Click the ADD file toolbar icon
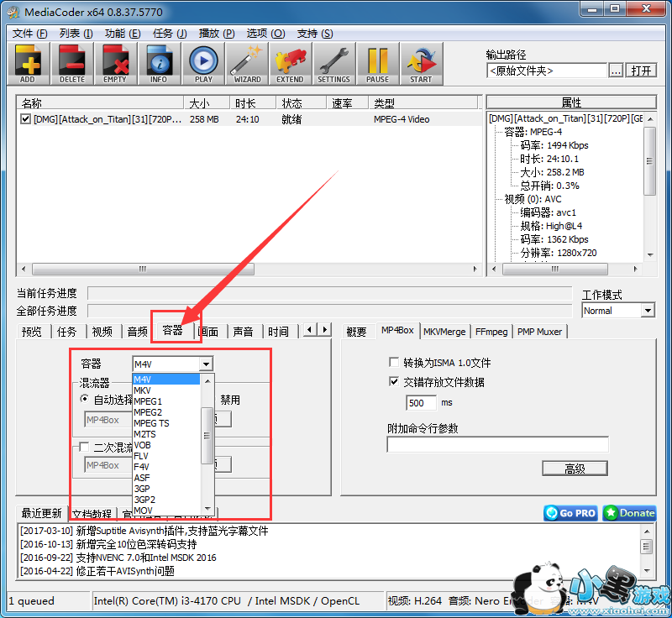Viewport: 672px width, 618px height. 29,64
